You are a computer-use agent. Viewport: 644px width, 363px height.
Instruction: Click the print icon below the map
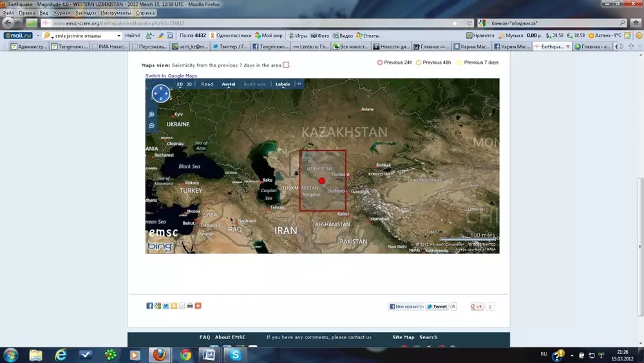(190, 306)
